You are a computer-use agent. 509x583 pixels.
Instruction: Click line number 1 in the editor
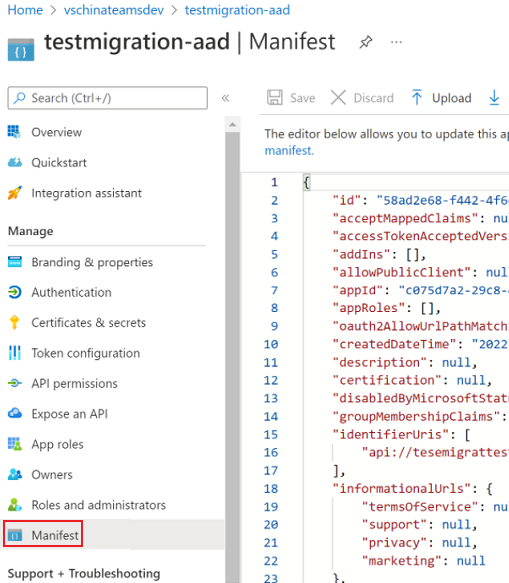[274, 182]
